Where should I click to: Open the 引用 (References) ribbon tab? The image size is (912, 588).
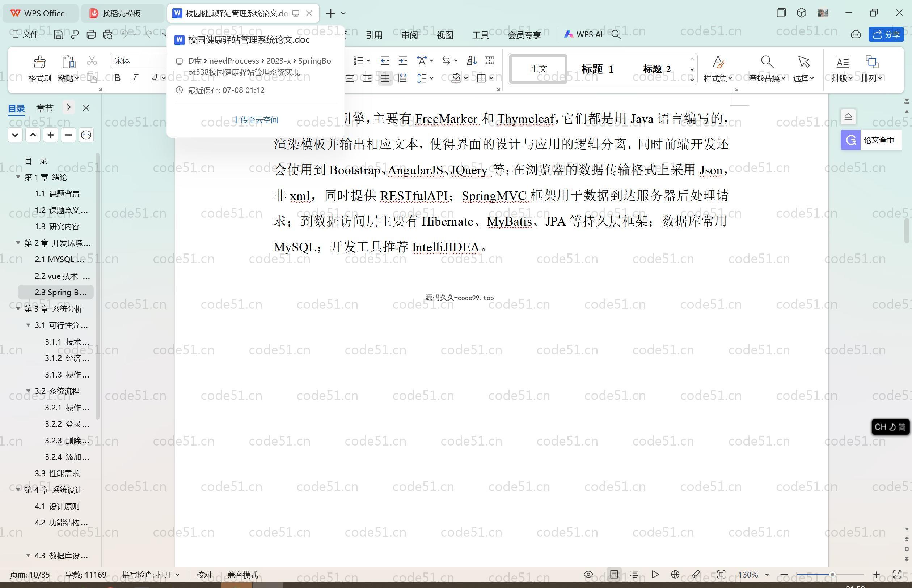pos(374,35)
